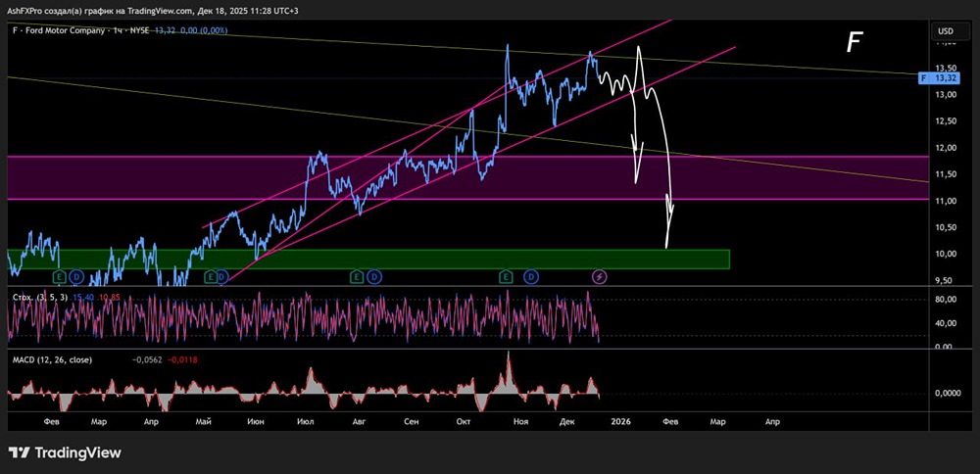This screenshot has width=980, height=474.
Task: Click the Дек label on time axis
Action: tap(566, 422)
